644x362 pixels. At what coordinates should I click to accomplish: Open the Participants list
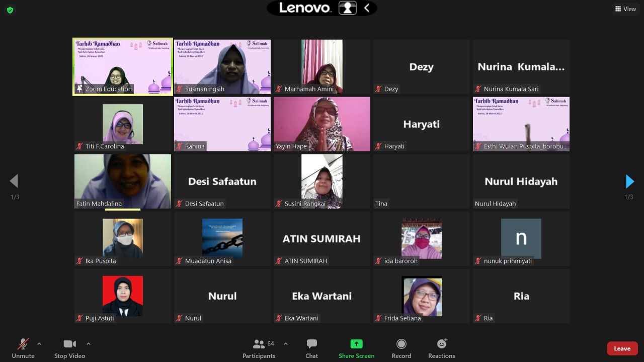click(259, 344)
